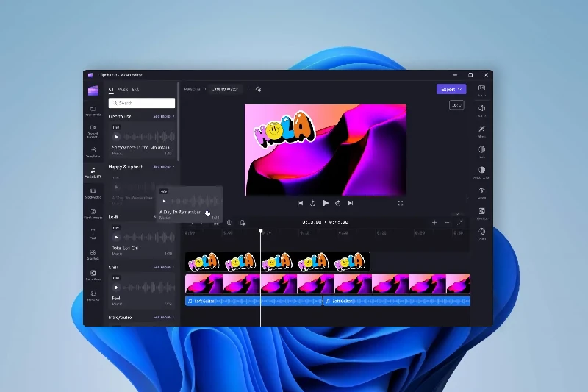Screen dimensions: 588x392
Task: Expand See more for Chill
Action: [x=163, y=267]
